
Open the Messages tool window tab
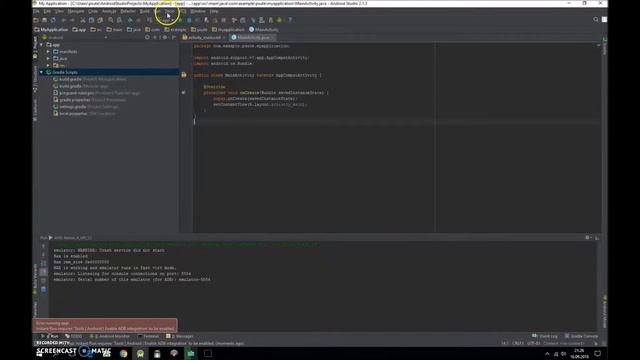click(x=180, y=336)
